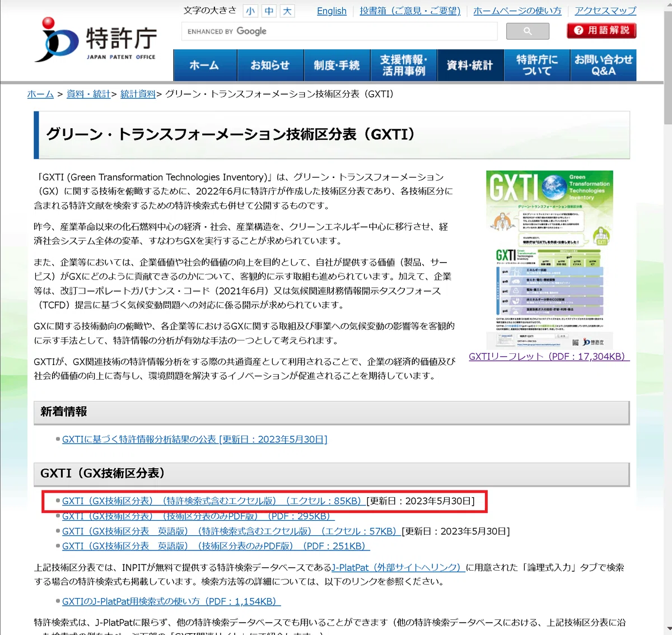
Task: Open お問い合わせ Q&A tab
Action: point(603,66)
